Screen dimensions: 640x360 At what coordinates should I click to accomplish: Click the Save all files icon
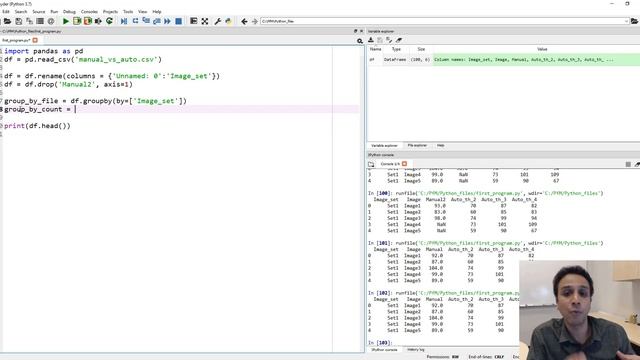(29, 21)
